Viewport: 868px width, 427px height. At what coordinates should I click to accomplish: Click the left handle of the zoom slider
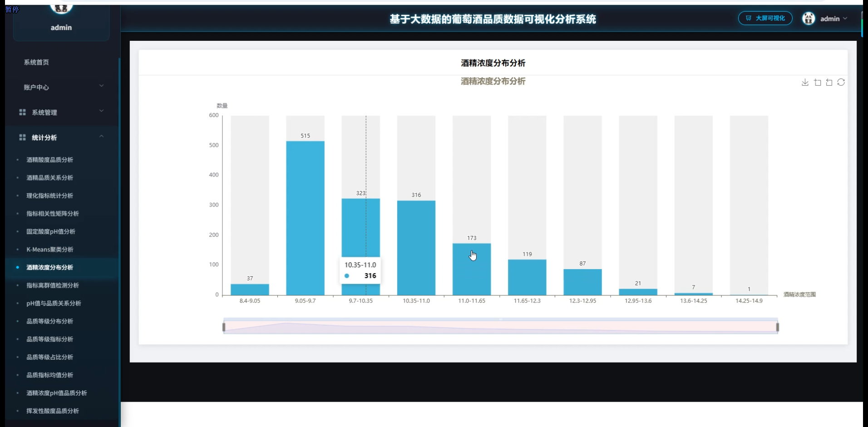pos(224,327)
